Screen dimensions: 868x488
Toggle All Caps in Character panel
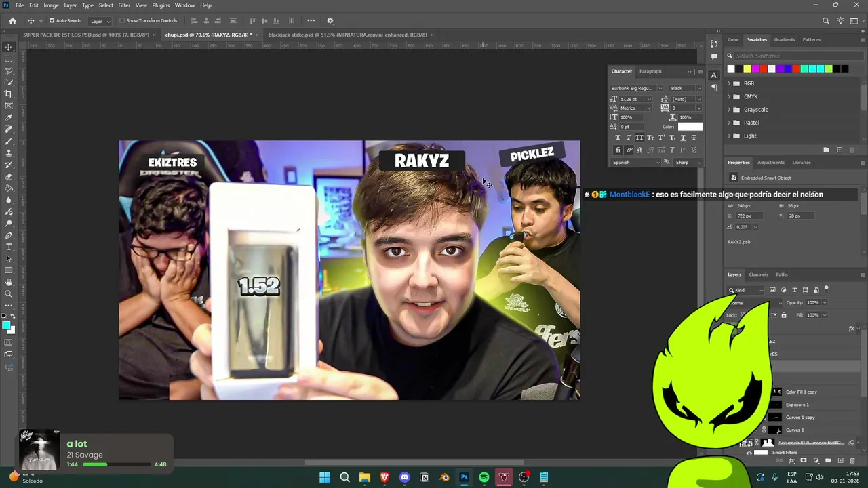(x=639, y=138)
